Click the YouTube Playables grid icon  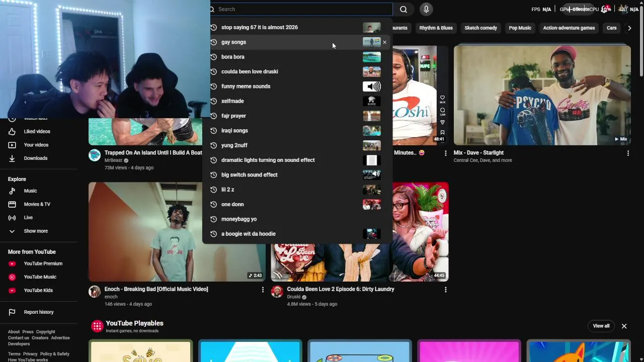[x=97, y=326]
